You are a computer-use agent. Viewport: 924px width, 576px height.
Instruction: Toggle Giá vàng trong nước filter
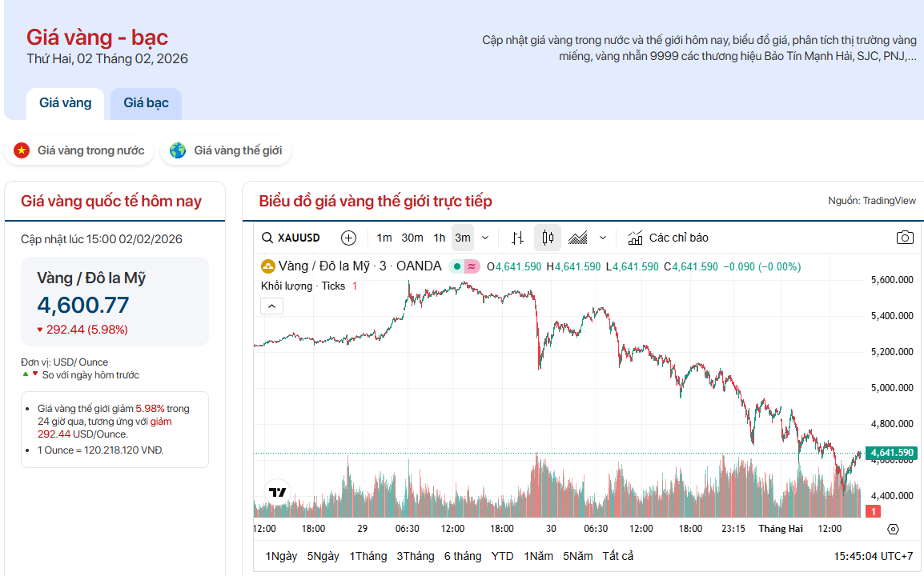79,150
